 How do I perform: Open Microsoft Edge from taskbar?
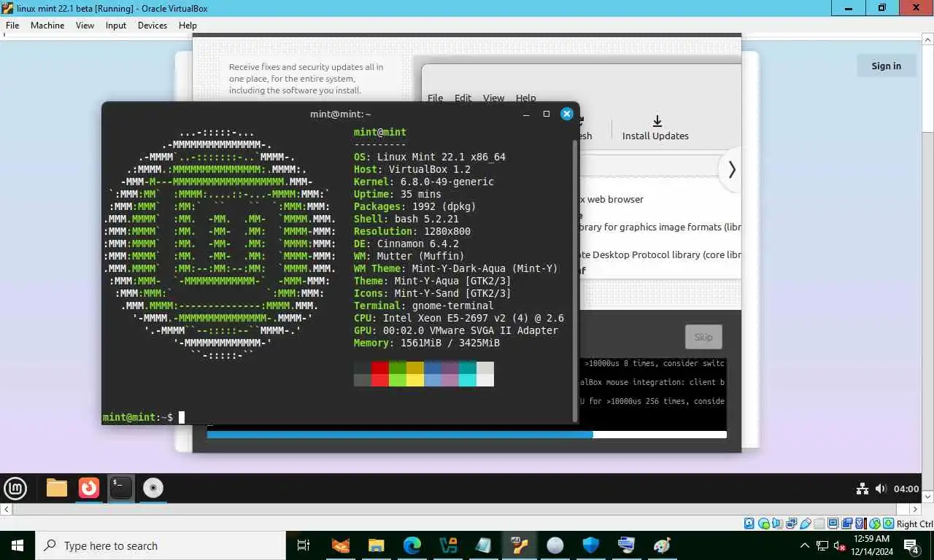[412, 545]
